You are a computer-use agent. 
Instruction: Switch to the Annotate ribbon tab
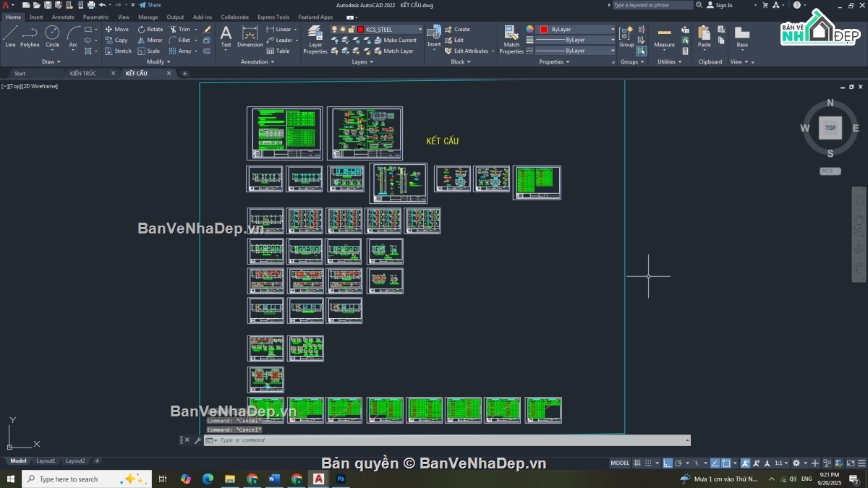tap(63, 17)
